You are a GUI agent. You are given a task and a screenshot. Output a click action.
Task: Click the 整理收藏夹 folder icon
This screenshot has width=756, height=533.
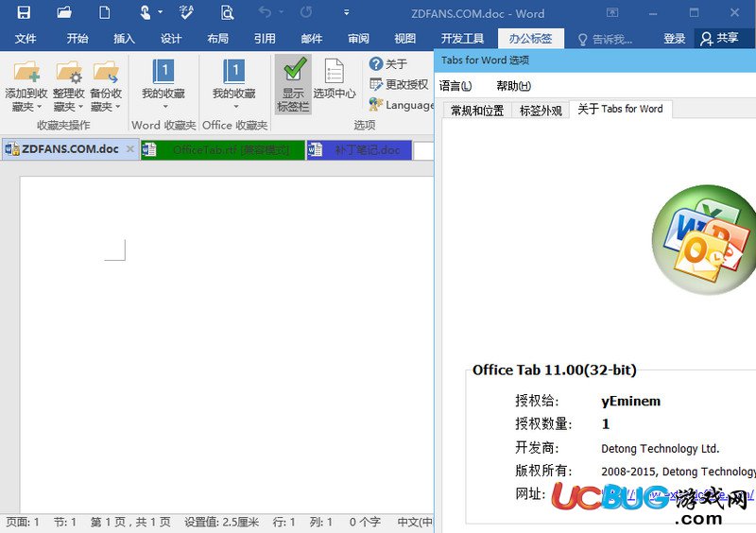coord(68,72)
